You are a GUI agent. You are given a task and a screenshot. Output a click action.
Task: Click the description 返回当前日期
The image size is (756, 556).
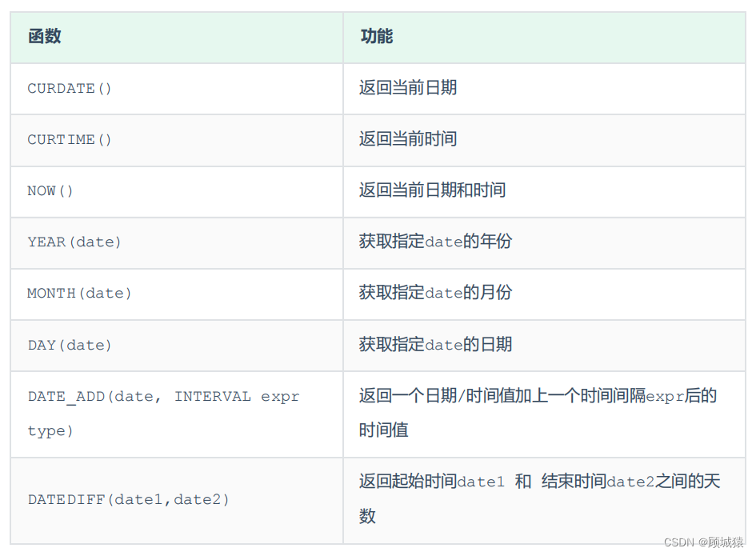(x=408, y=88)
